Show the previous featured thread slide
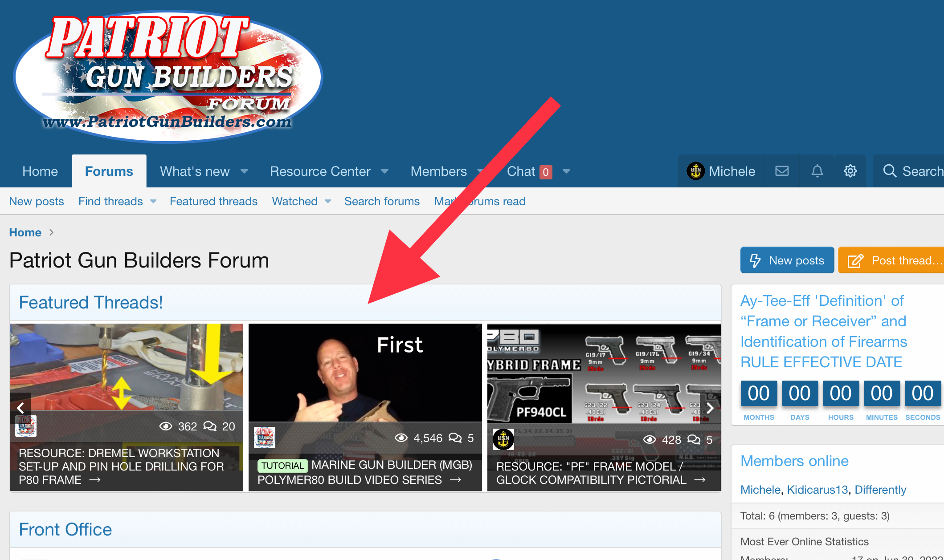 20,408
